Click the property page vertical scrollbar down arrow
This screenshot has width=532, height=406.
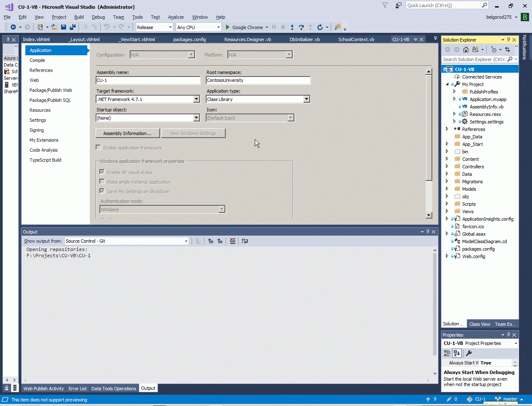(x=429, y=215)
